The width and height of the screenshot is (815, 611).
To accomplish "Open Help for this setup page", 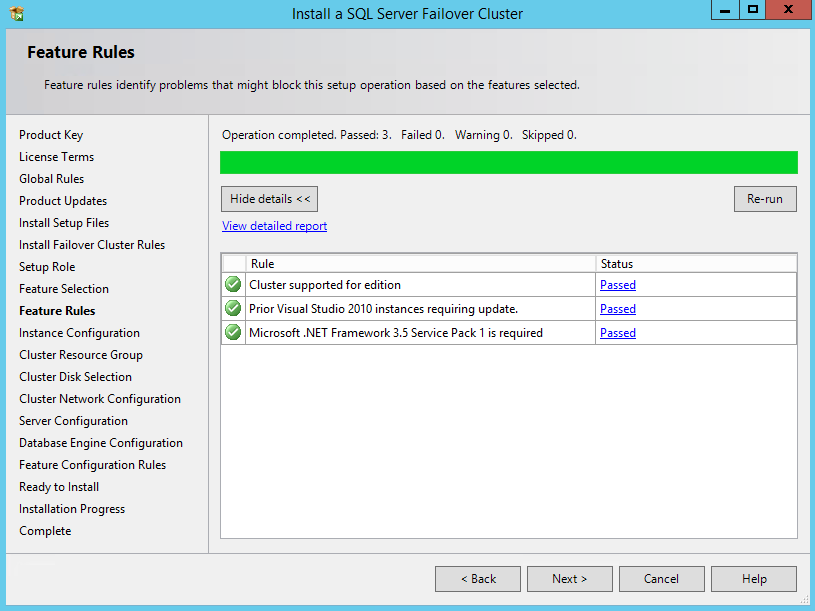I will (754, 579).
